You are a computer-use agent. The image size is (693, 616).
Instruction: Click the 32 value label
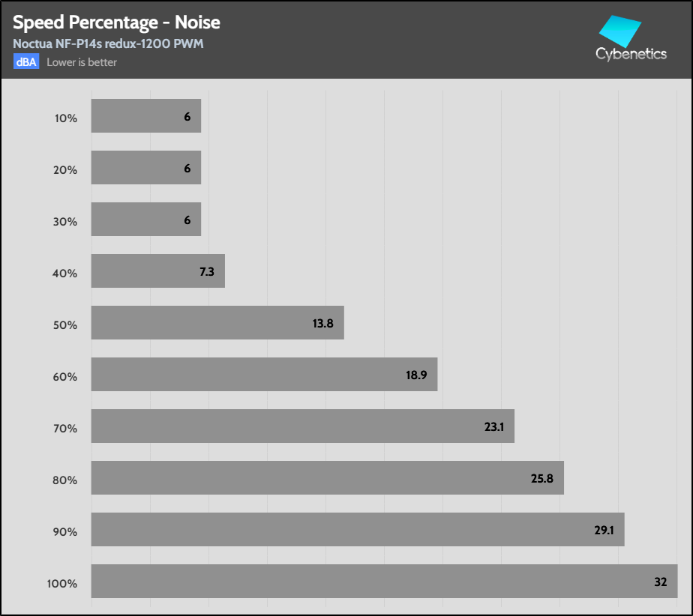coord(660,582)
